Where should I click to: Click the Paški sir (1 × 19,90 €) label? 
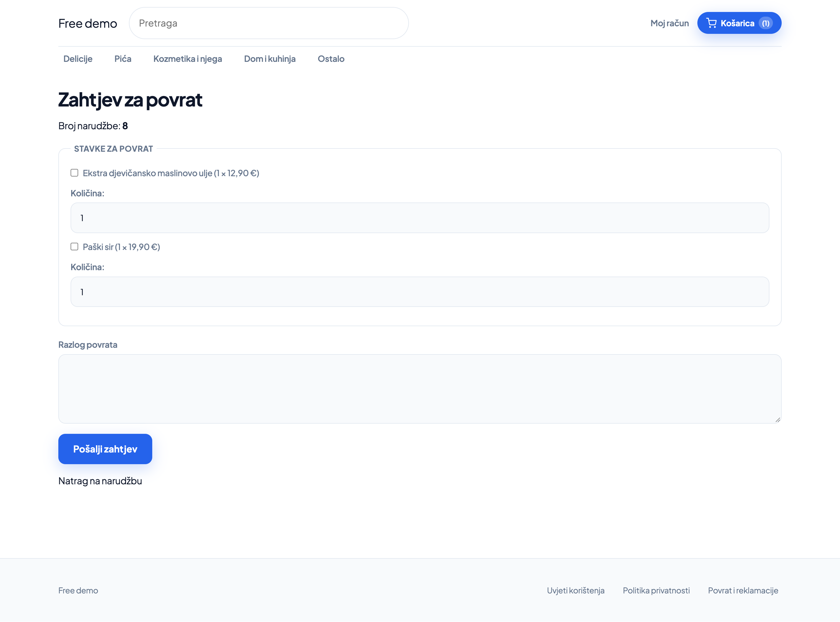(121, 247)
